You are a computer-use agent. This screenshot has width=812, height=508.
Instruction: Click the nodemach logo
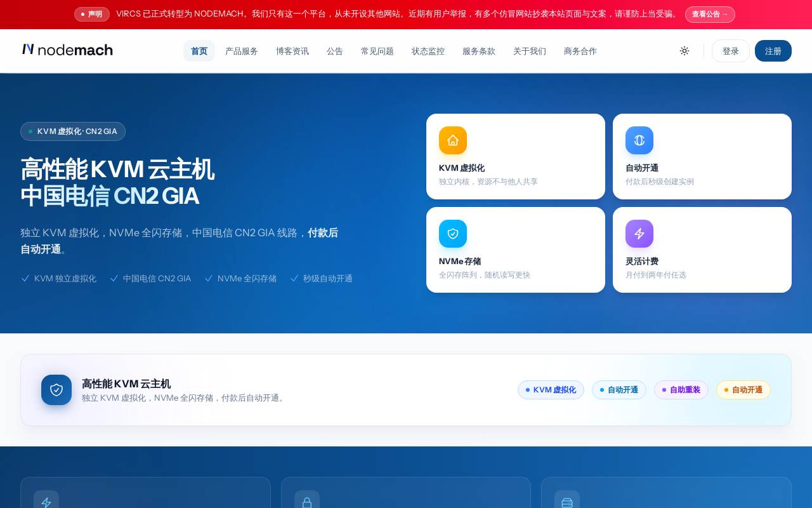[67, 50]
